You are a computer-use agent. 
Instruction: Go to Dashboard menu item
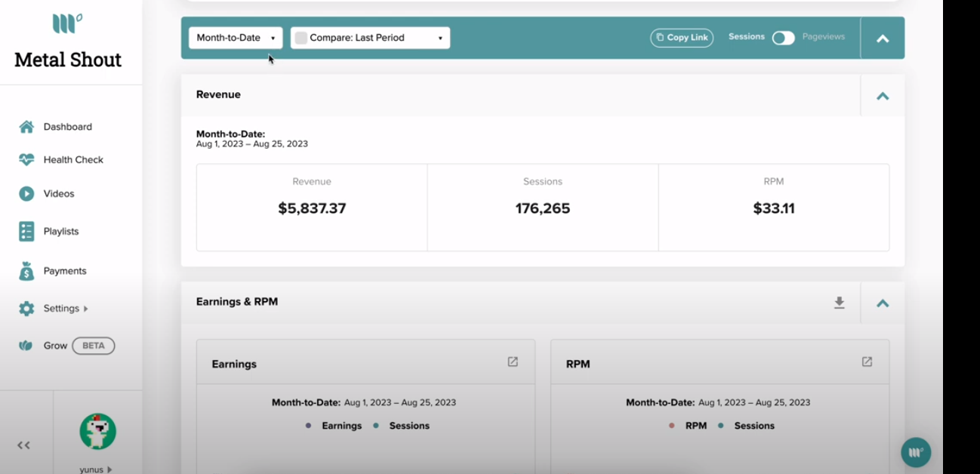click(68, 127)
